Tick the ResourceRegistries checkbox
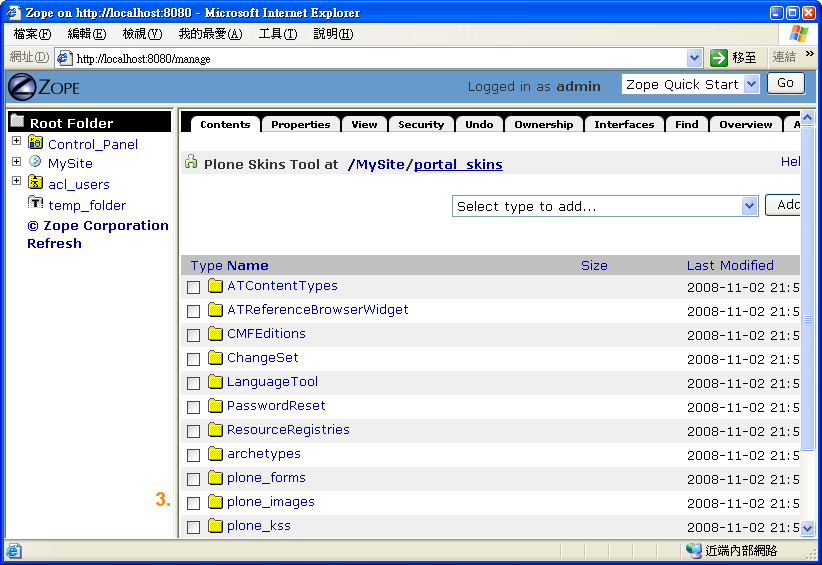This screenshot has height=565, width=822. [x=193, y=431]
